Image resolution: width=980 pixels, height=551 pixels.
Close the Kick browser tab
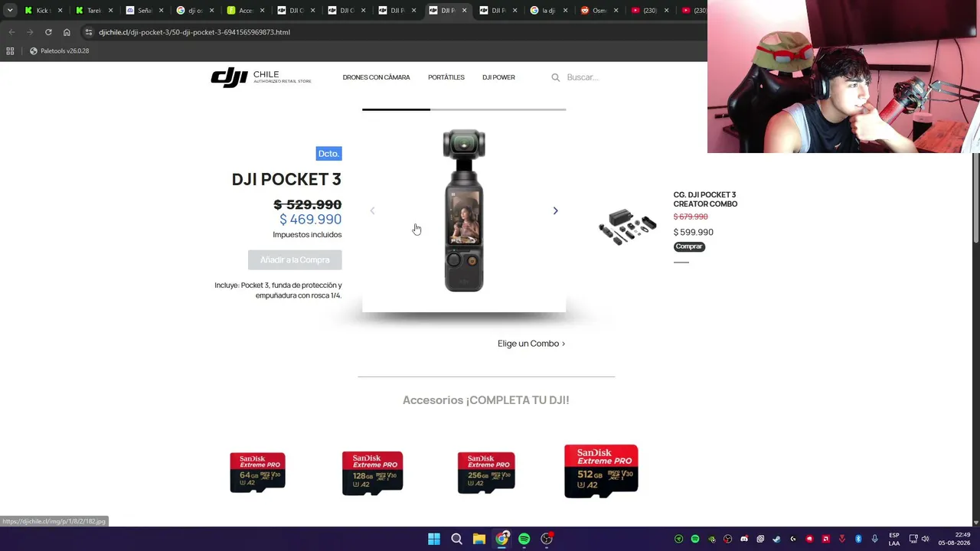(x=60, y=11)
